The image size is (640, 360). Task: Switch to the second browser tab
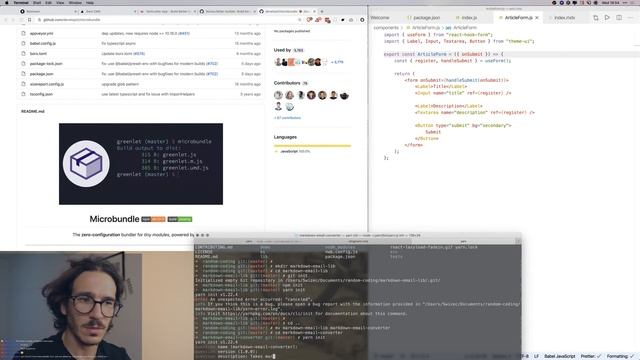coord(108,11)
